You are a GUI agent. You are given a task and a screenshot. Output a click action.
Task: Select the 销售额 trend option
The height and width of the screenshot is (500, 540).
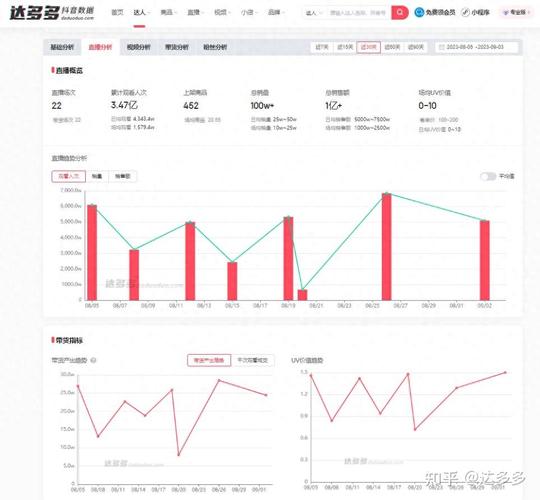[x=122, y=176]
